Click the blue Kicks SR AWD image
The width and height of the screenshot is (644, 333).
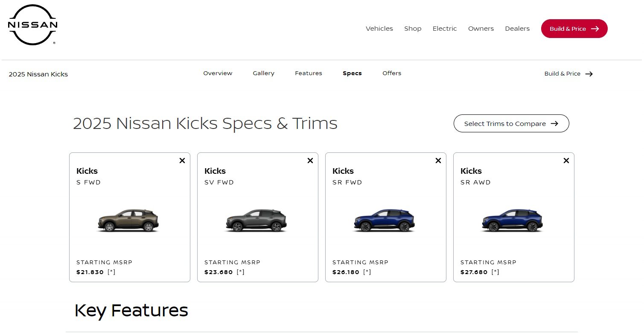click(512, 221)
